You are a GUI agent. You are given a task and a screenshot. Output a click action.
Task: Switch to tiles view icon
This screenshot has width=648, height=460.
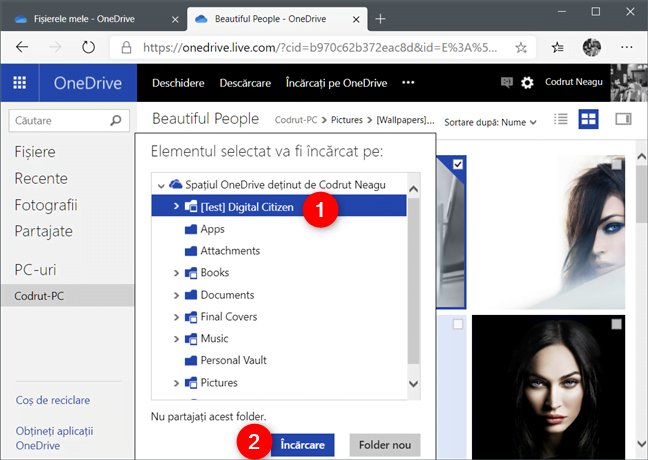[588, 119]
